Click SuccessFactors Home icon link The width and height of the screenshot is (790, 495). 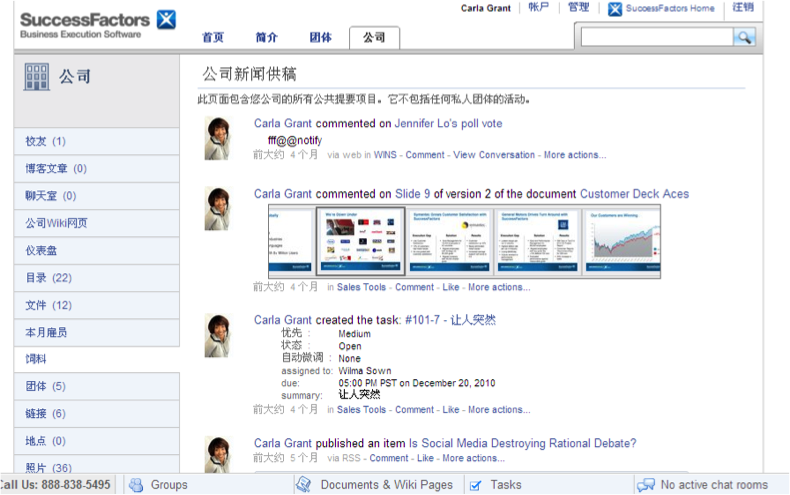[615, 9]
